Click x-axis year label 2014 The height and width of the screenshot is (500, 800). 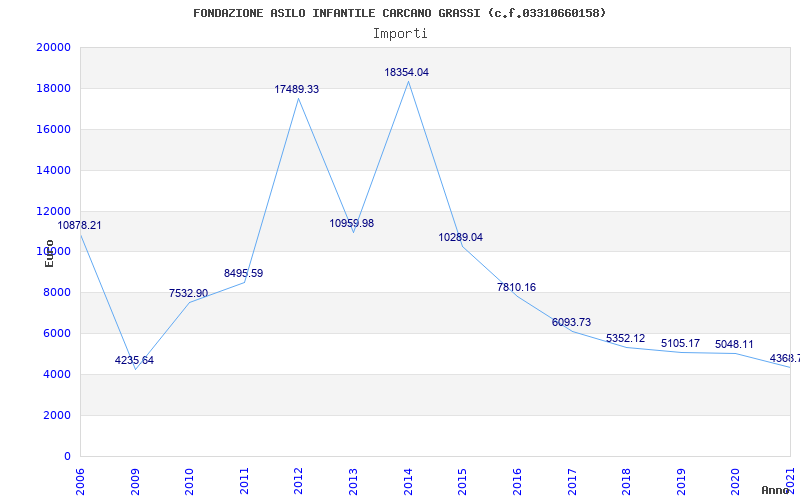408,481
